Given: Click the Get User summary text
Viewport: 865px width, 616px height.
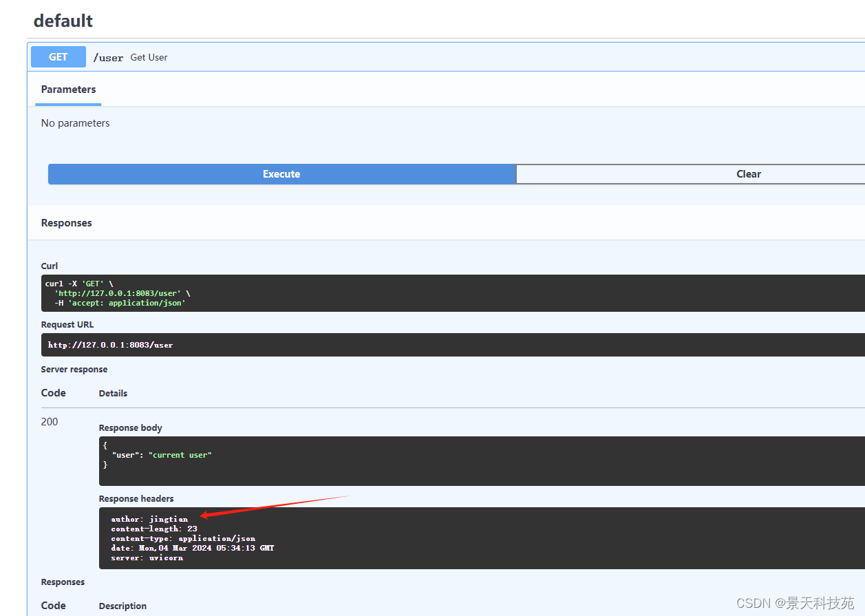Looking at the screenshot, I should pos(149,57).
